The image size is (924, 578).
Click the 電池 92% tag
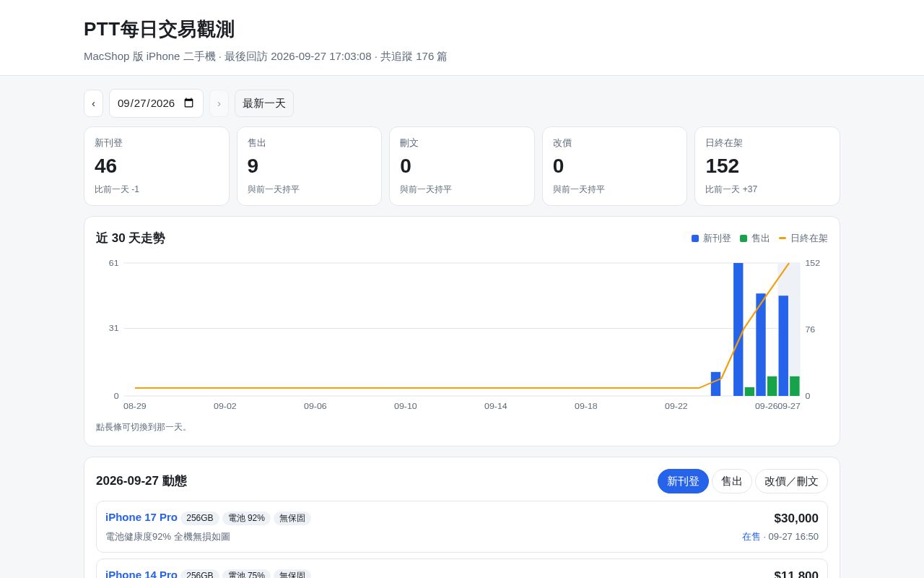point(246,518)
